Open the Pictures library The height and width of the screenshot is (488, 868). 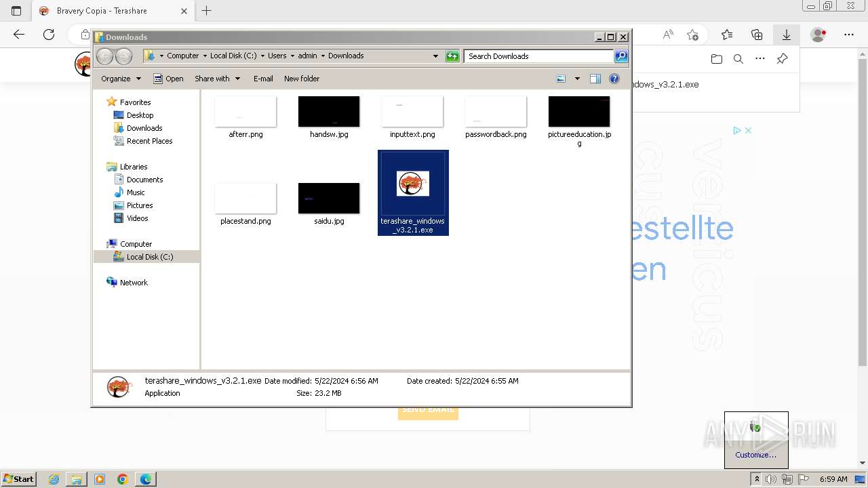pyautogui.click(x=140, y=205)
